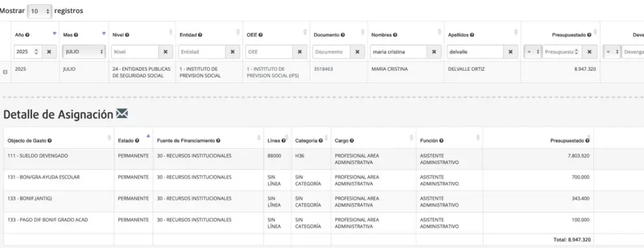Clear the OEE filter with its X

click(x=299, y=52)
